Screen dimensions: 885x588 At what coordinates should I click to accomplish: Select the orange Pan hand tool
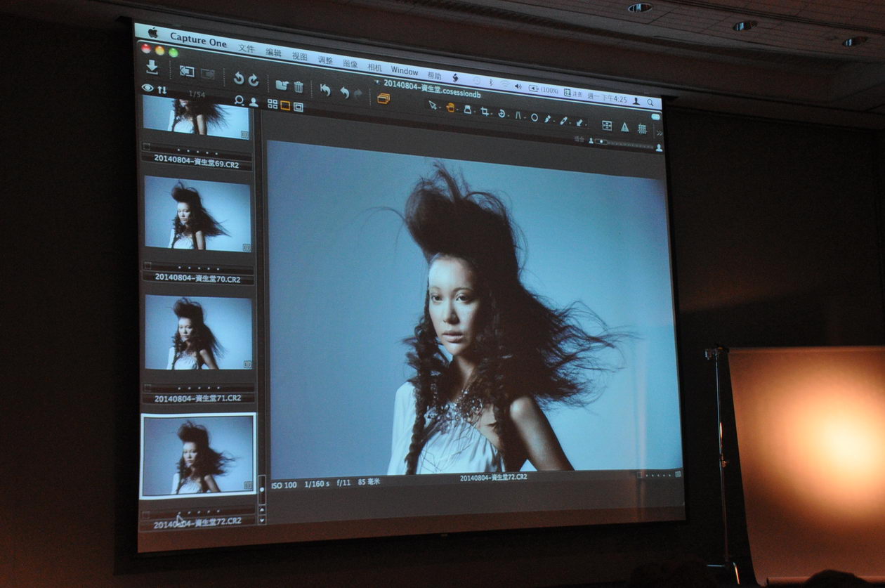click(x=450, y=107)
